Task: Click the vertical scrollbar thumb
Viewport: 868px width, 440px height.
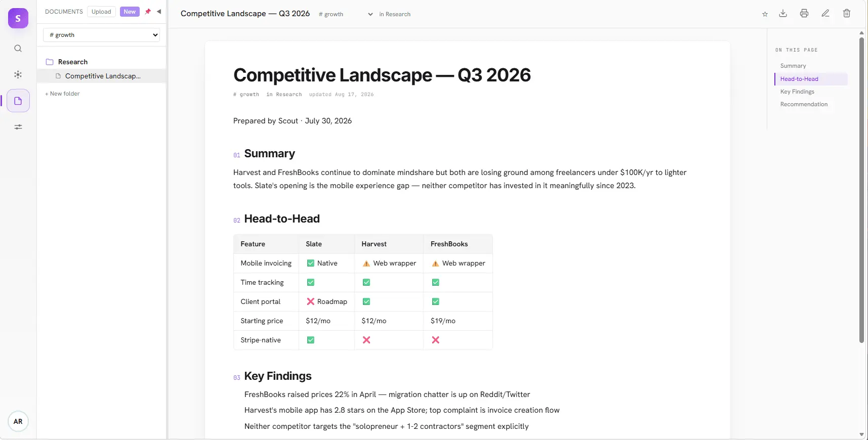Action: (x=861, y=190)
